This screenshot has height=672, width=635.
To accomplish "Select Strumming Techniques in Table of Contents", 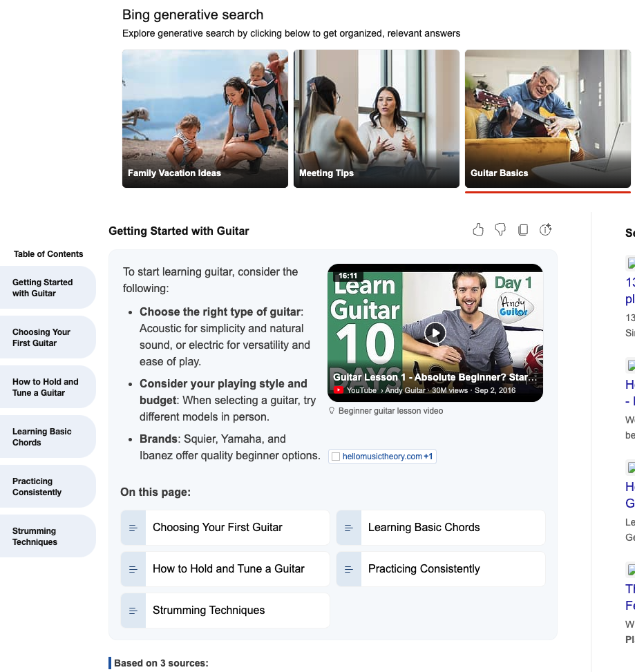I will point(47,536).
